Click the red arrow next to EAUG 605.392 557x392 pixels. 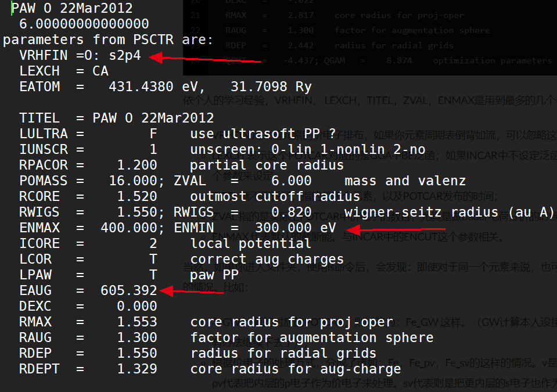[192, 292]
